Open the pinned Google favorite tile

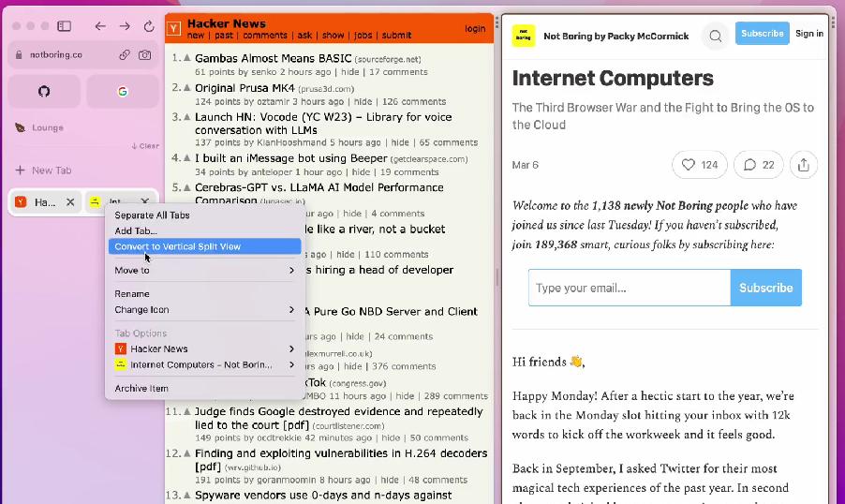click(123, 92)
